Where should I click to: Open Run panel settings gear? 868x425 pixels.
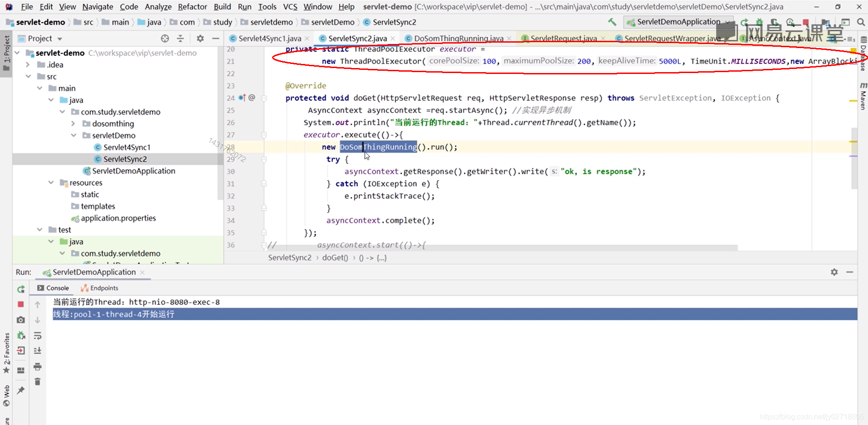(834, 272)
